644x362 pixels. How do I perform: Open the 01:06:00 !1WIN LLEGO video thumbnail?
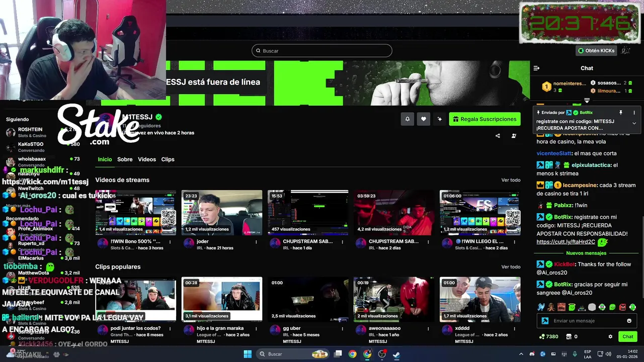(x=480, y=213)
